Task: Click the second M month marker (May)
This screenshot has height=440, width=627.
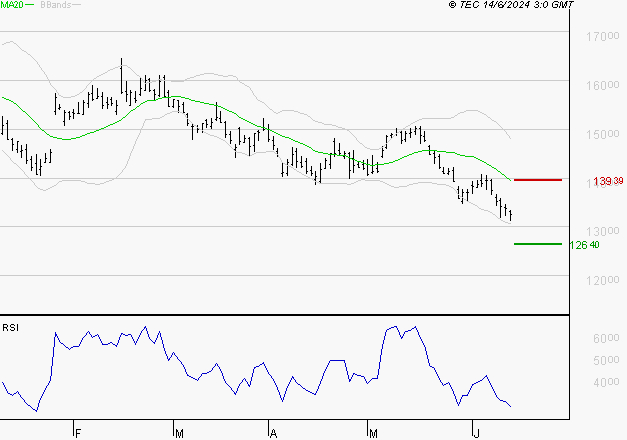Action: coord(373,433)
